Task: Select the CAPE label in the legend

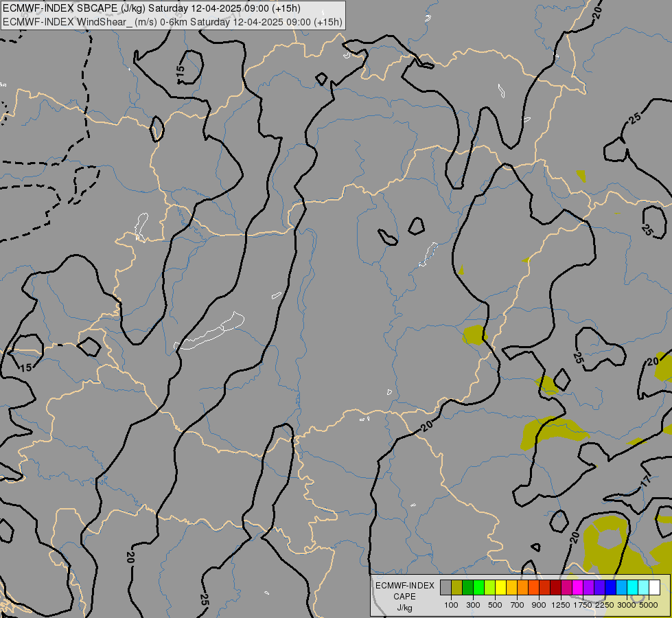Action: 404,597
